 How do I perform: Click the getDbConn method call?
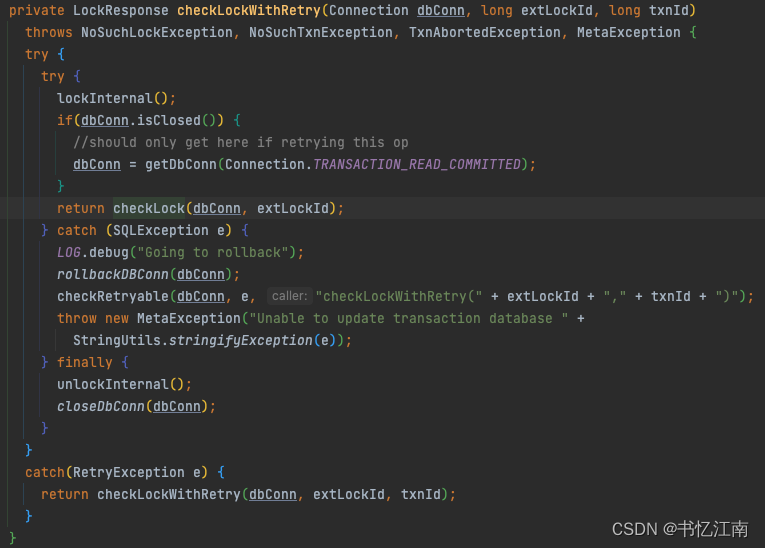click(181, 164)
